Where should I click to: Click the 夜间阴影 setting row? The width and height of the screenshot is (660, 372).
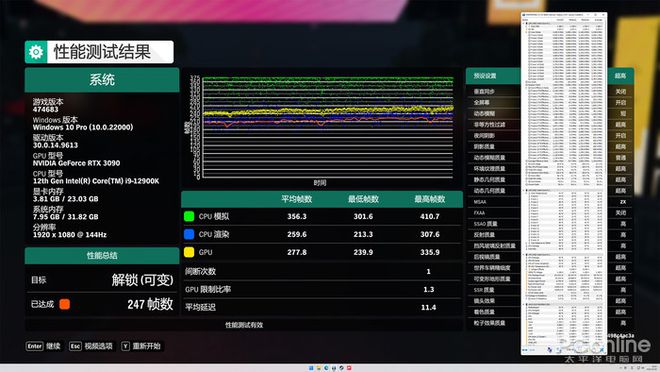[551, 136]
